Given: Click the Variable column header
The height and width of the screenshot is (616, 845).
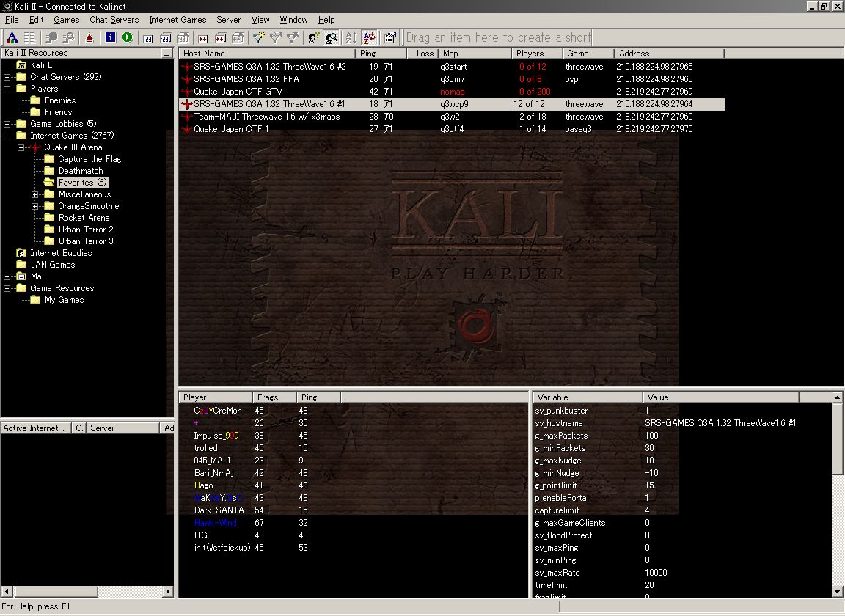Looking at the screenshot, I should point(588,397).
